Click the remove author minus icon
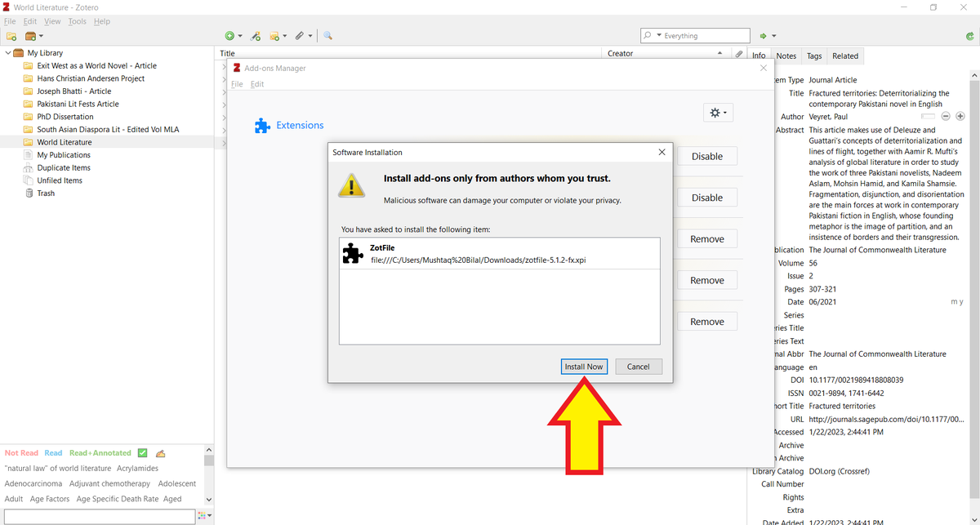Viewport: 980px width, 525px height. tap(946, 117)
